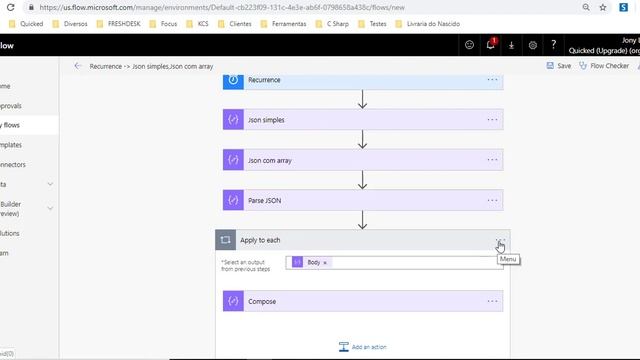The image size is (640, 360).
Task: Open the Ferramentas bookmarks folder
Action: [283, 24]
